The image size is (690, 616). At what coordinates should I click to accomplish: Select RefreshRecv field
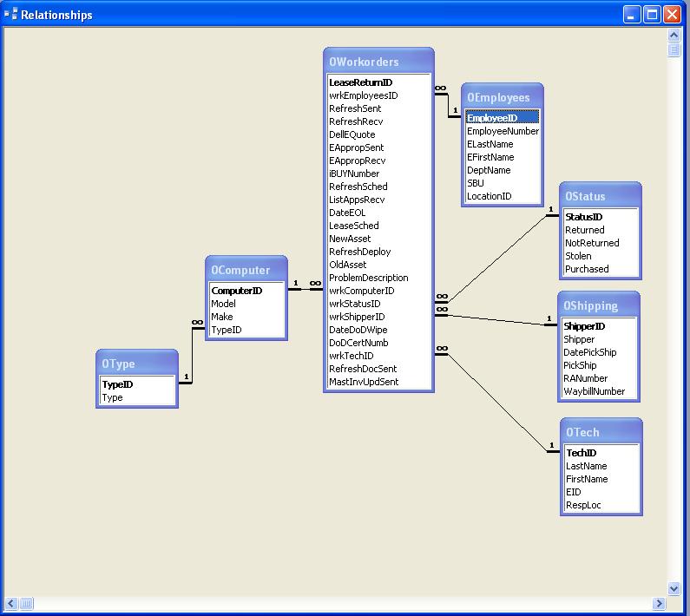click(x=378, y=121)
